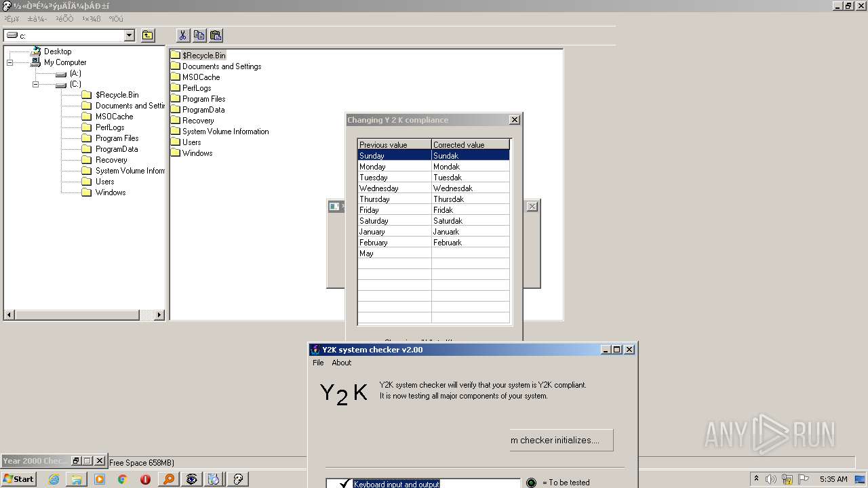The image size is (868, 488).
Task: Click tree panel horizontal scrollbar left arrow
Action: coord(9,315)
